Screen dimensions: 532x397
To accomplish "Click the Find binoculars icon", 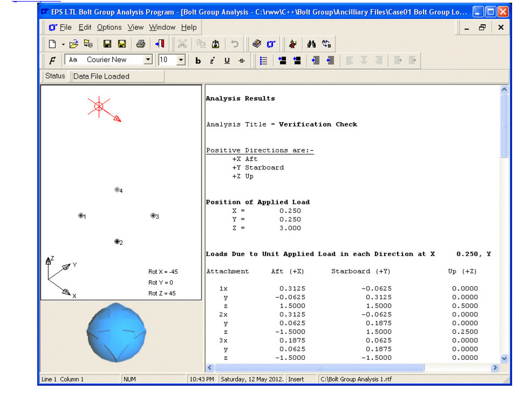I will pyautogui.click(x=312, y=44).
